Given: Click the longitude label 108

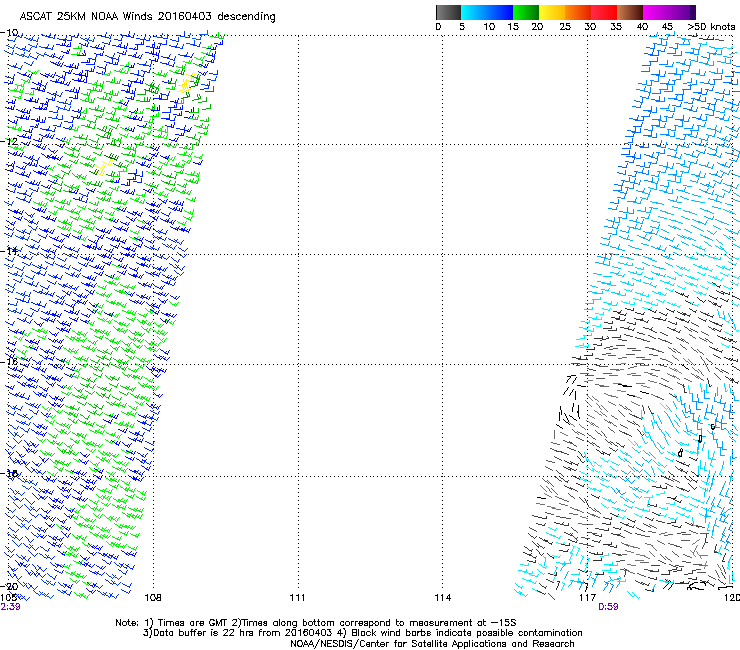Looking at the screenshot, I should [153, 598].
